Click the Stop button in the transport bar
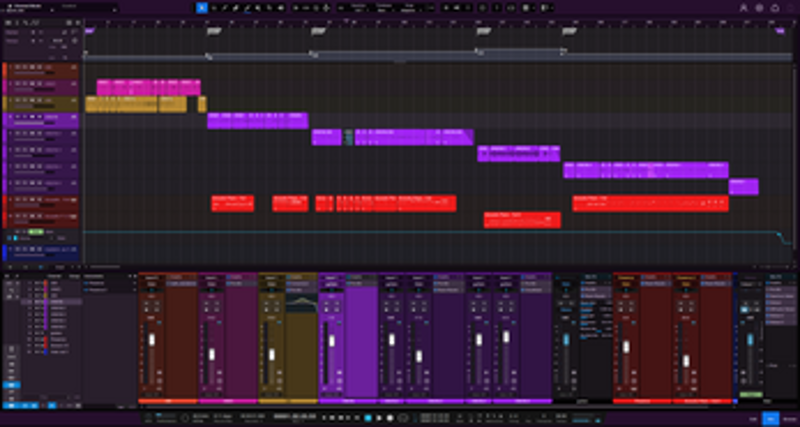Screen dimensions: 800x427 [367, 417]
